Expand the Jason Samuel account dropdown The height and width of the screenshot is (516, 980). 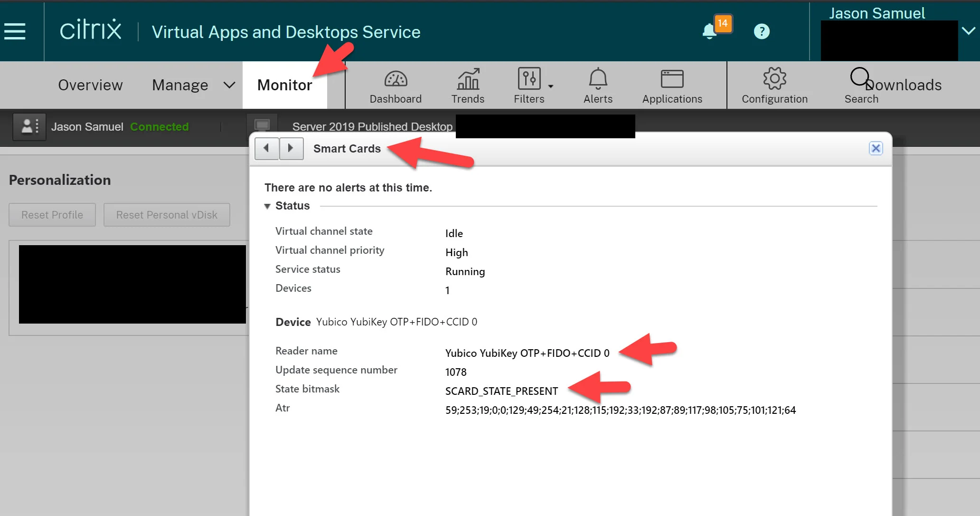[968, 31]
